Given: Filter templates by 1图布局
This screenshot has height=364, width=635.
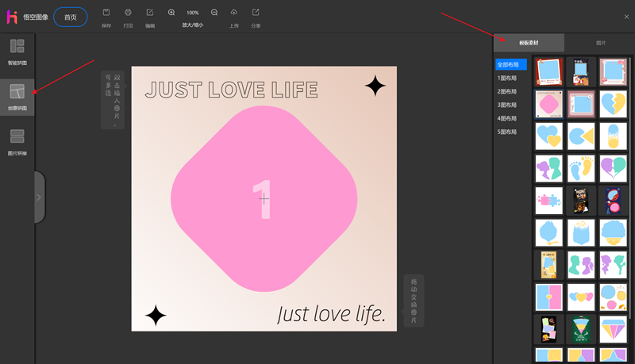Looking at the screenshot, I should pos(506,78).
